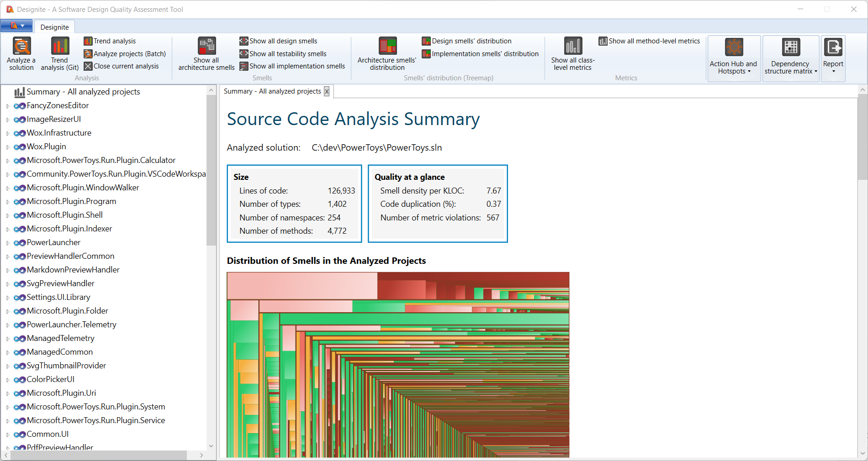This screenshot has height=461, width=868.
Task: Select ManagedTelemetry in the tree
Action: click(61, 338)
